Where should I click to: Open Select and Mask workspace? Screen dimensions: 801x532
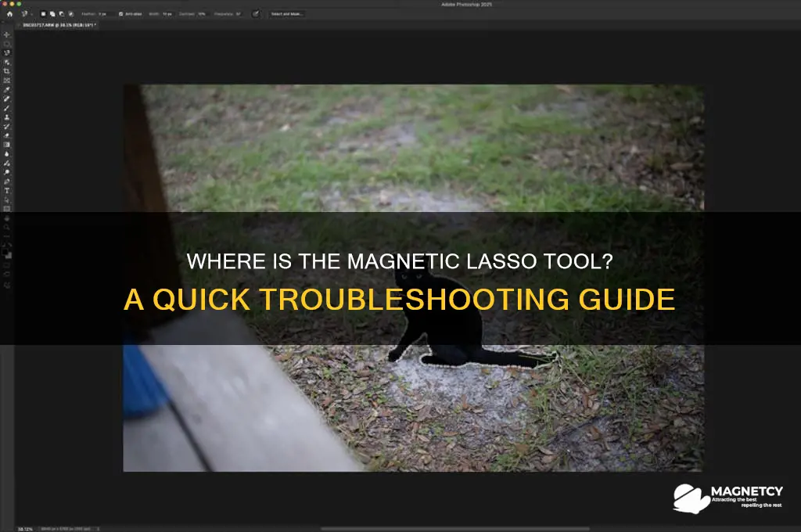click(287, 14)
